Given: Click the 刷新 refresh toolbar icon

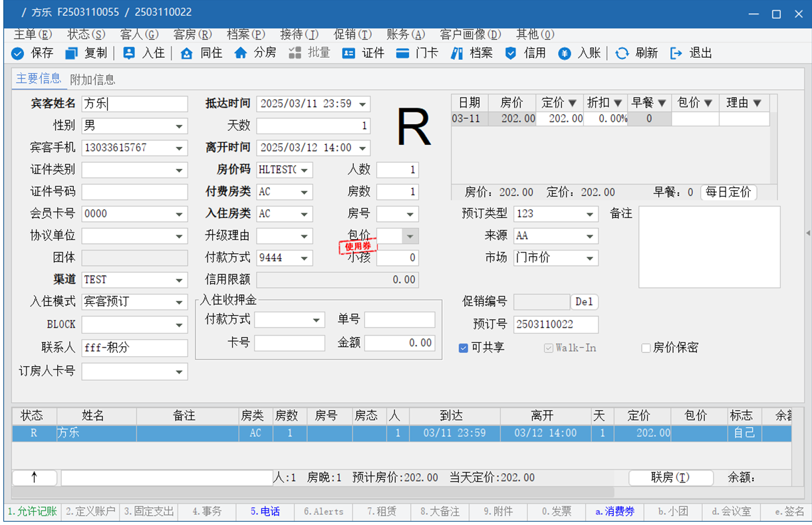Looking at the screenshot, I should (x=622, y=53).
